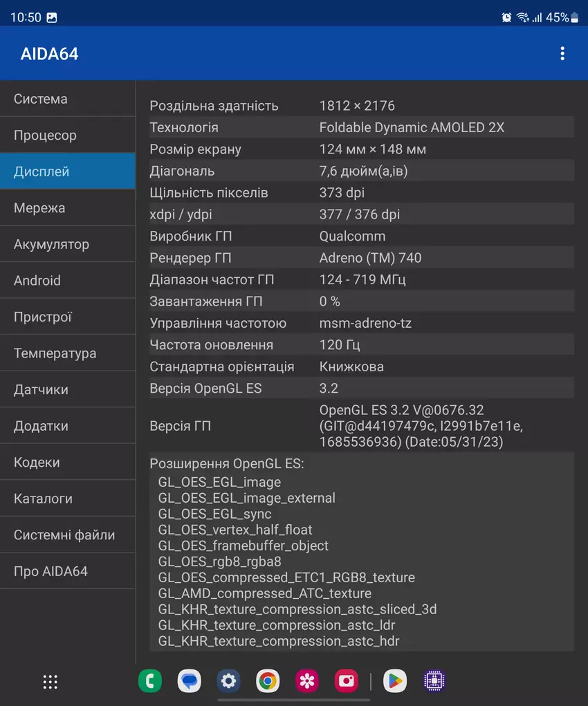Open the Про AIDA64 page
The width and height of the screenshot is (588, 706).
67,571
